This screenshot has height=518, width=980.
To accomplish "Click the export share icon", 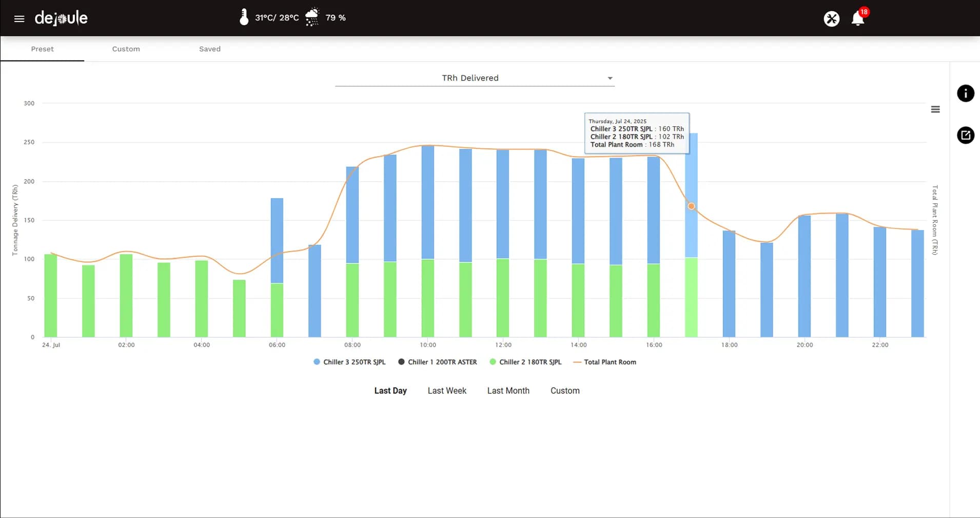I will point(965,136).
